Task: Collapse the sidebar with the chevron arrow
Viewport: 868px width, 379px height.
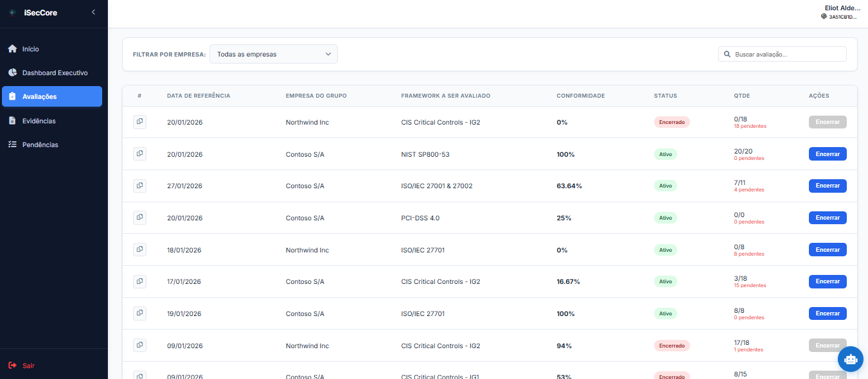Action: pos(94,12)
